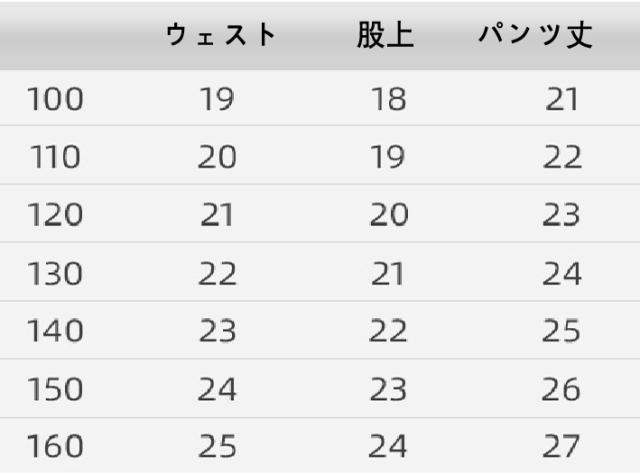Select the size 160 row label
The height and width of the screenshot is (473, 640).
click(x=55, y=446)
